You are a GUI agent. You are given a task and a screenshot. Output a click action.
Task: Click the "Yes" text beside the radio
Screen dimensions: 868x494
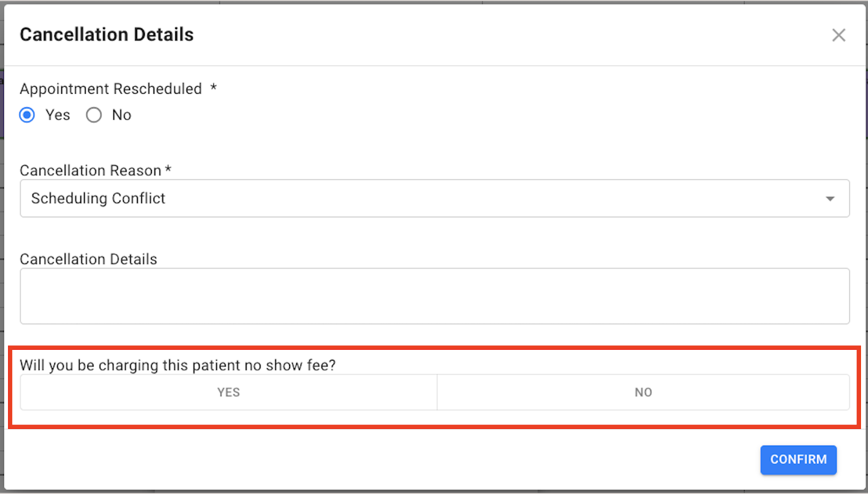point(58,115)
